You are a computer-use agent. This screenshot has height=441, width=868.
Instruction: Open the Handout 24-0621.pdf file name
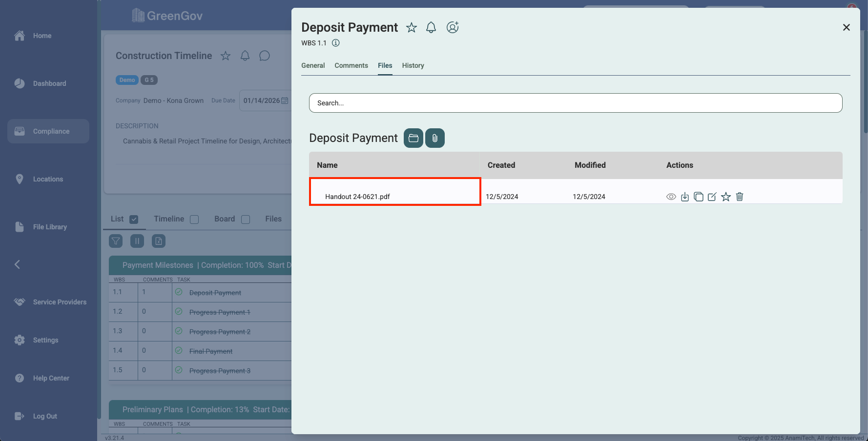357,197
